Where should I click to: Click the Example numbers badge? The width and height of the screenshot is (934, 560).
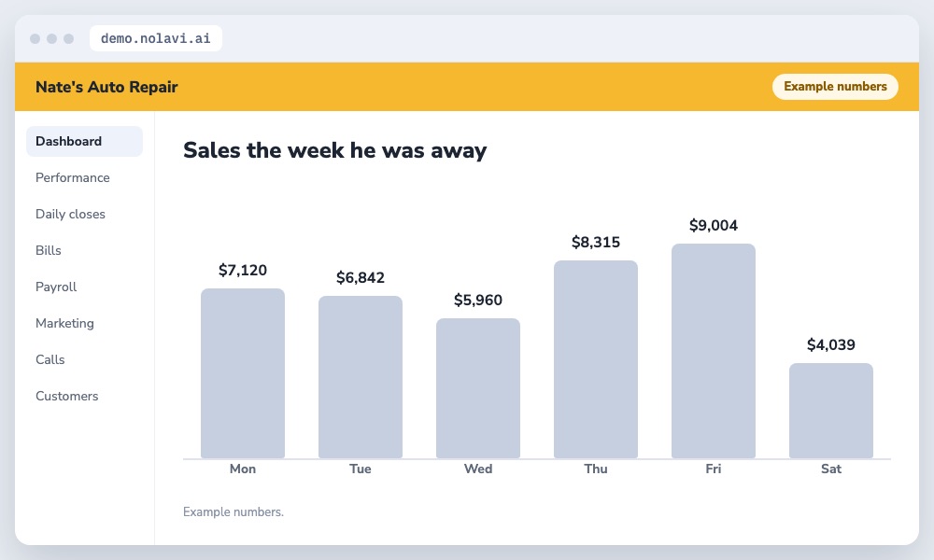[835, 86]
